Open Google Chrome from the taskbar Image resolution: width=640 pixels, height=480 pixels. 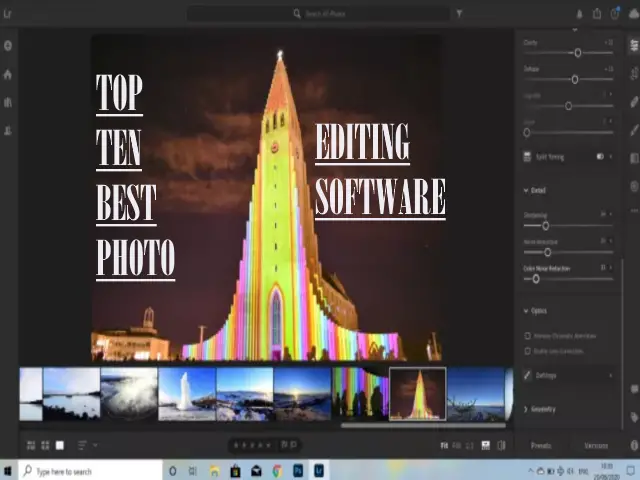pos(277,471)
